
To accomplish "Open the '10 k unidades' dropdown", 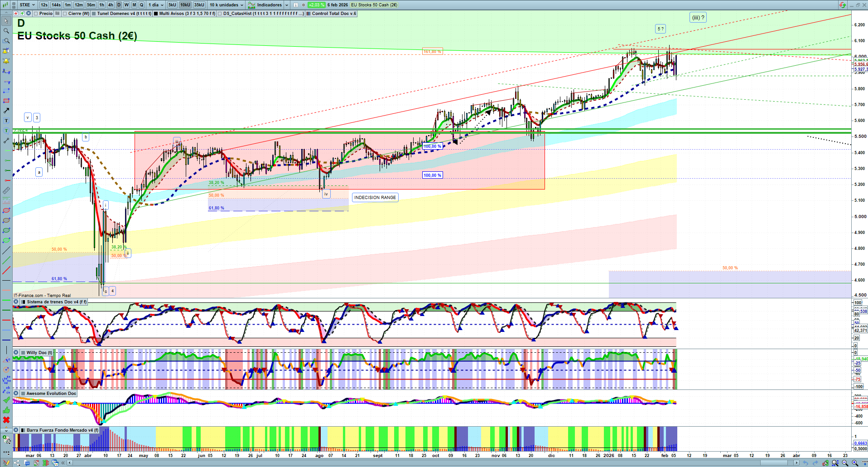I will click(x=227, y=5).
